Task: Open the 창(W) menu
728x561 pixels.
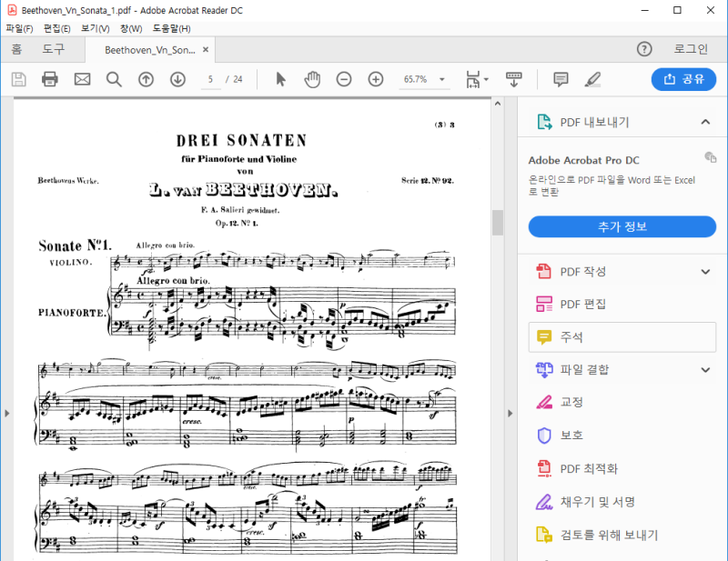Action: [x=131, y=28]
